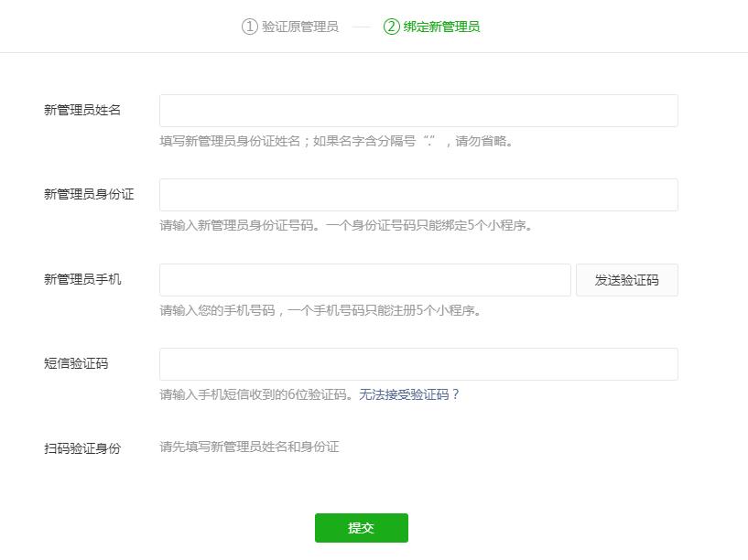Click the 短信验证码 field label
The width and height of the screenshot is (748, 560).
[x=76, y=363]
